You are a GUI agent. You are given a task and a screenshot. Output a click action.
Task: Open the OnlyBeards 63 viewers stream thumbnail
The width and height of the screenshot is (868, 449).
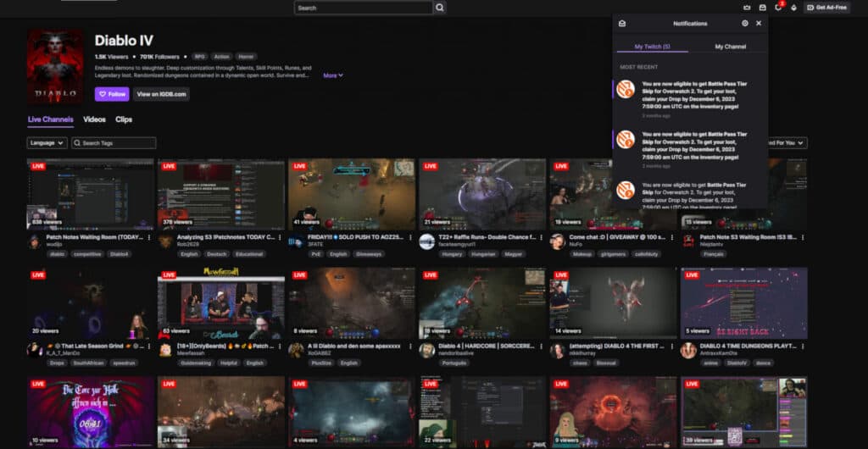tap(221, 303)
